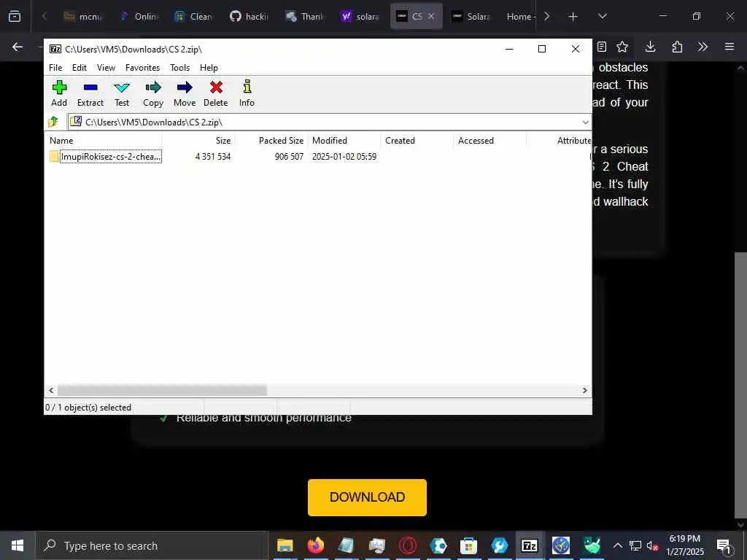
Task: Open File Explorer from taskbar
Action: point(285,545)
